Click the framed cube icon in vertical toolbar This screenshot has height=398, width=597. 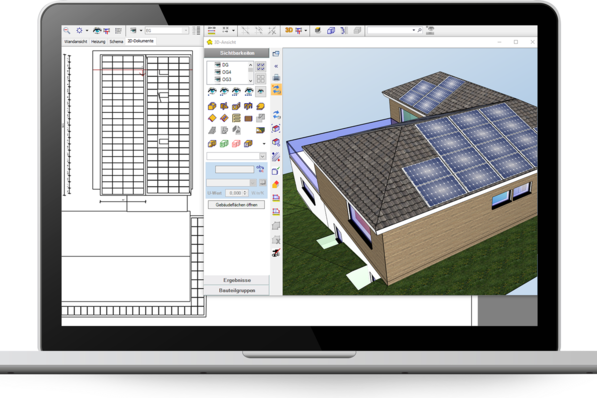[x=276, y=129]
